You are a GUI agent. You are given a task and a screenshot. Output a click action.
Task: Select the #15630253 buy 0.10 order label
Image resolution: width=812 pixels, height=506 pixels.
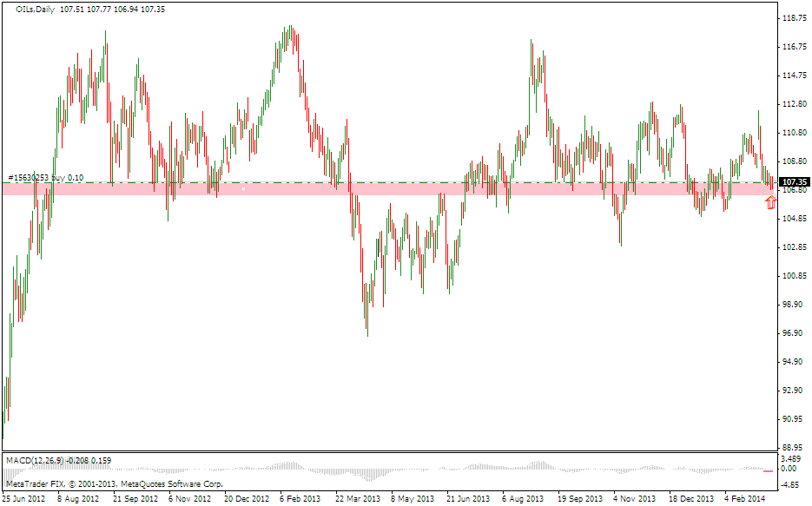45,178
